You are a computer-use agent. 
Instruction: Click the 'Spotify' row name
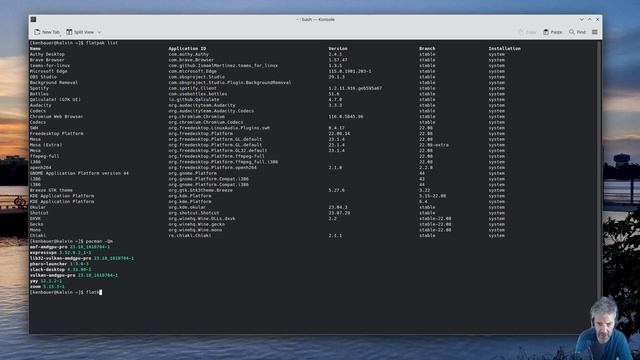click(x=39, y=89)
